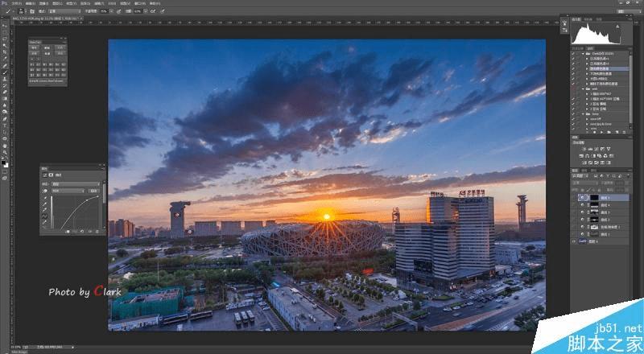Click the background color swatch
Image resolution: width=644 pixels, height=354 pixels.
[6, 166]
